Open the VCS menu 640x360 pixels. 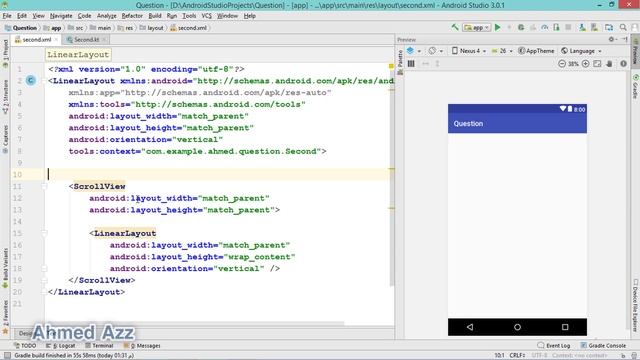pos(207,16)
